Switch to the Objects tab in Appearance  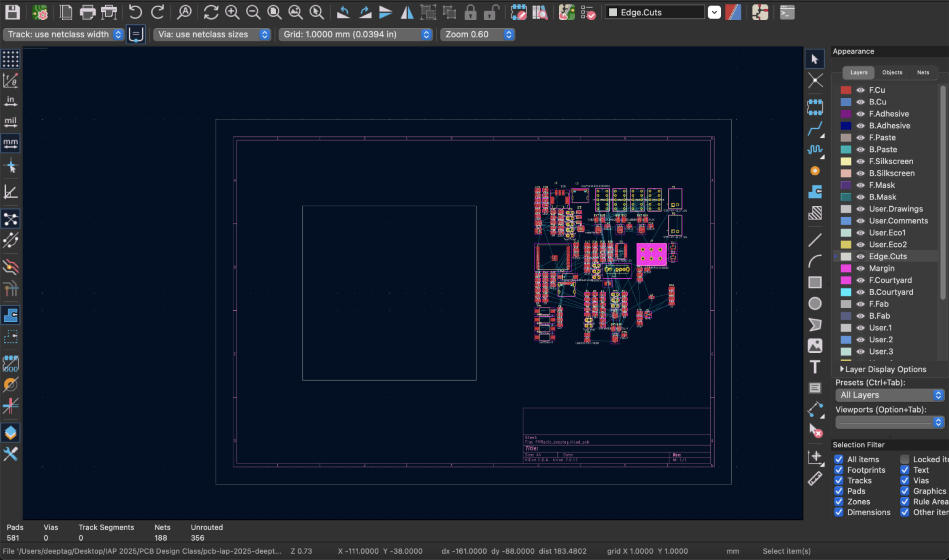click(x=892, y=72)
